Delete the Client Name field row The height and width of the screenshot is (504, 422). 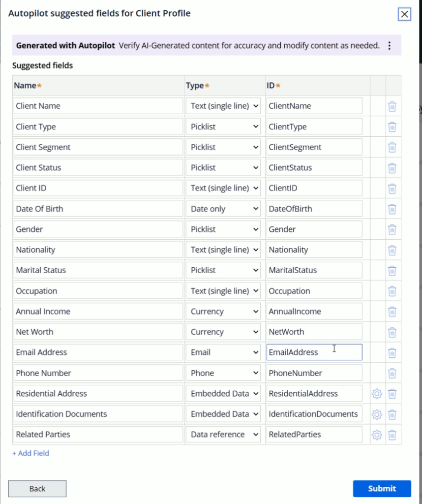(x=392, y=106)
